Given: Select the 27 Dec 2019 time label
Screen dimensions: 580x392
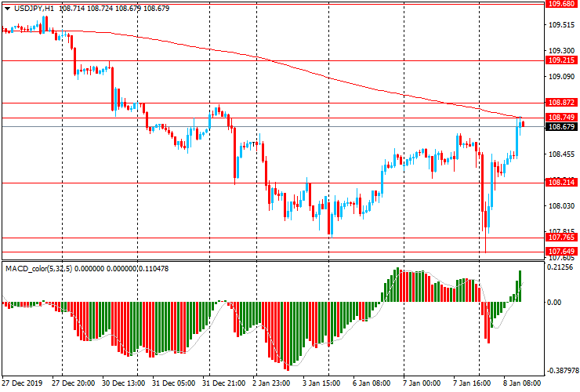Looking at the screenshot, I should tap(23, 383).
